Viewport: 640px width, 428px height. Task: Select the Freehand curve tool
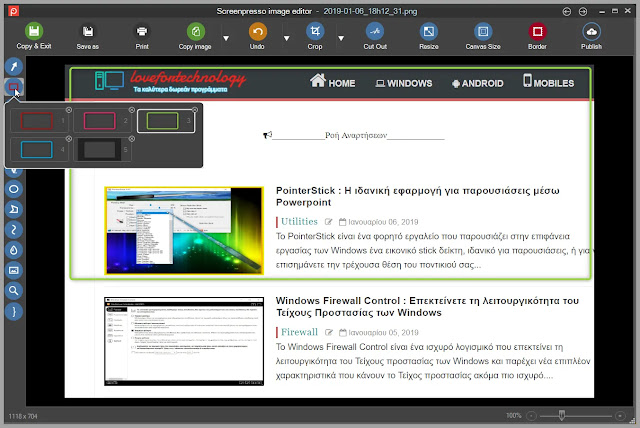click(x=14, y=230)
